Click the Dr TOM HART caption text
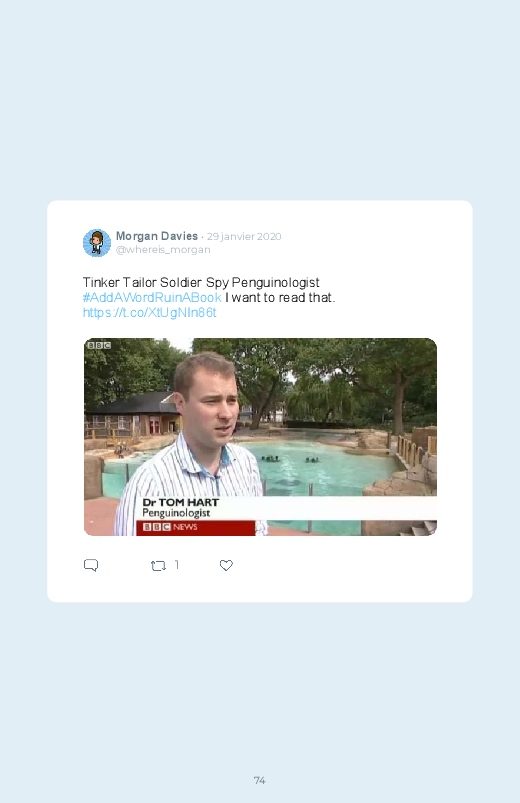The image size is (520, 803). click(180, 502)
